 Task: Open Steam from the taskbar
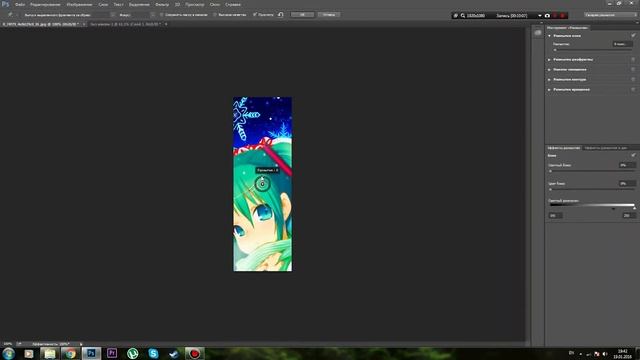pyautogui.click(x=174, y=353)
